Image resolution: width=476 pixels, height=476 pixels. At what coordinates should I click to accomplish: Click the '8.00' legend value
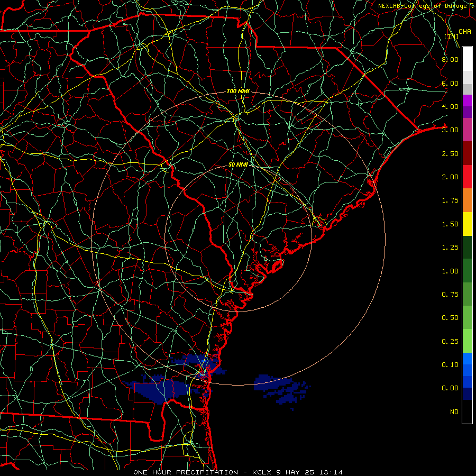click(450, 59)
